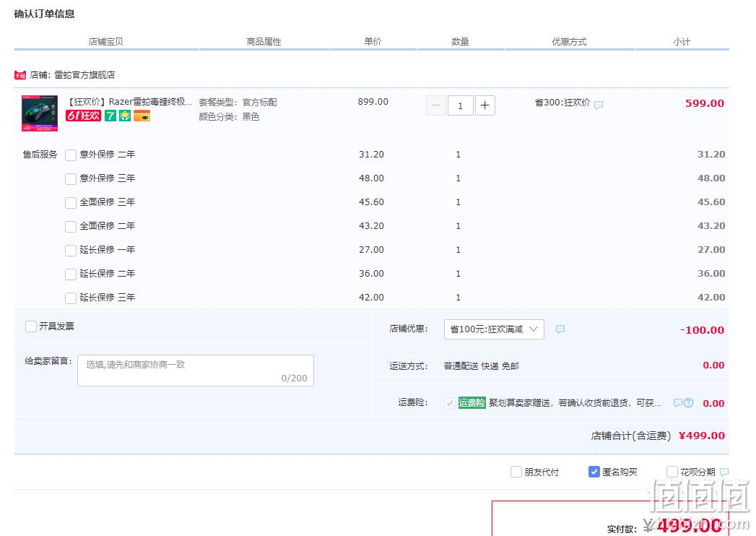Click the question mark help icon for 运费险
756x536 pixels.
(689, 403)
